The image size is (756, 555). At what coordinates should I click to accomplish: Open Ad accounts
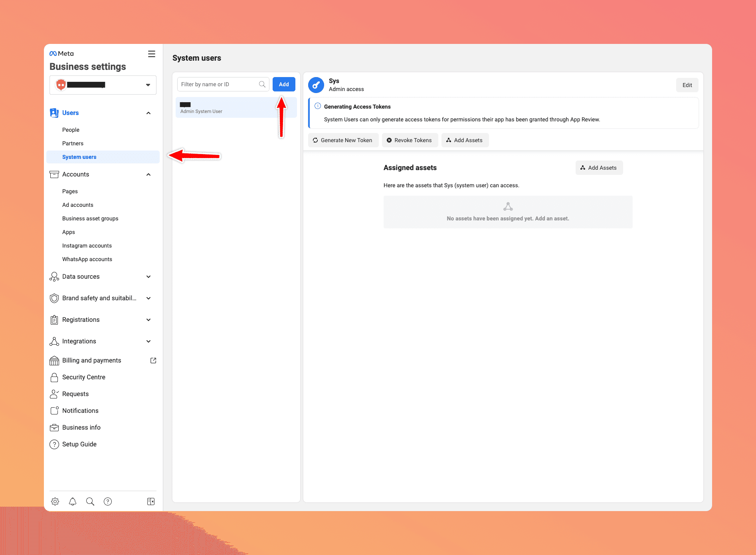pyautogui.click(x=78, y=205)
